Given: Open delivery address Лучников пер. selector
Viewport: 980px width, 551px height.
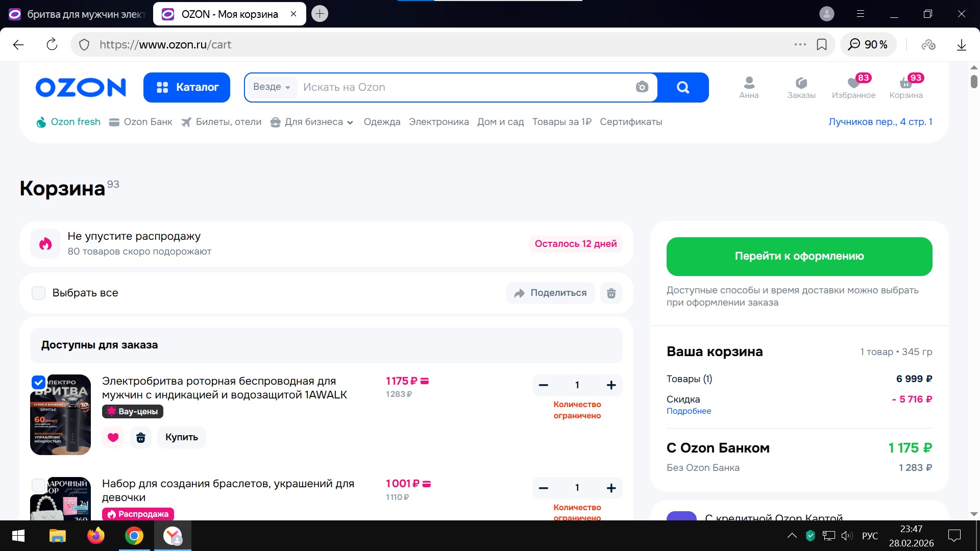Looking at the screenshot, I should point(880,122).
